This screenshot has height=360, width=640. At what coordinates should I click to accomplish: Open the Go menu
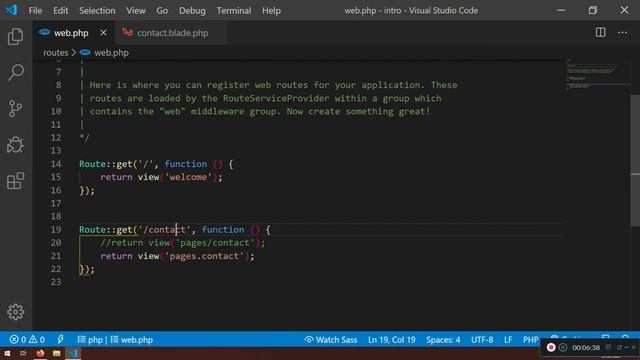pyautogui.click(x=162, y=11)
